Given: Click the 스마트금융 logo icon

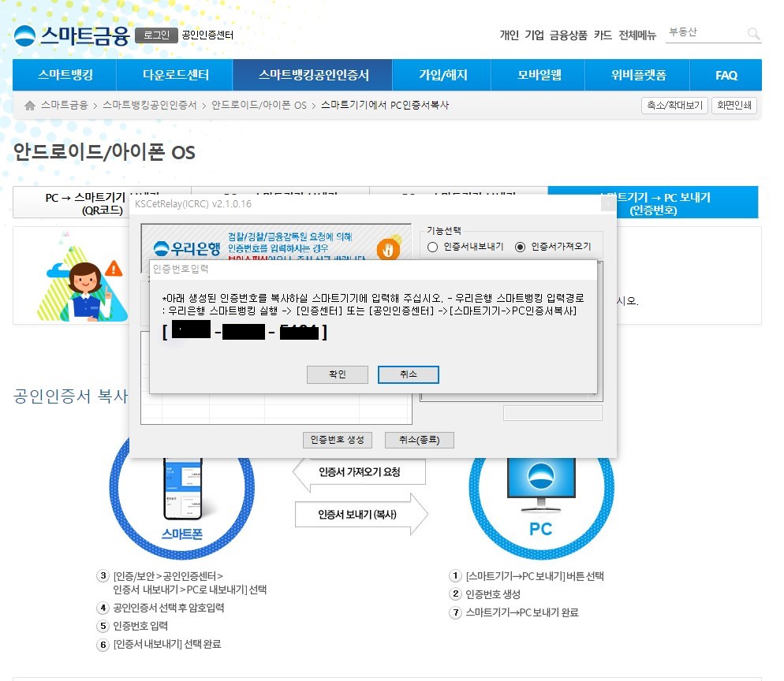Looking at the screenshot, I should (24, 35).
